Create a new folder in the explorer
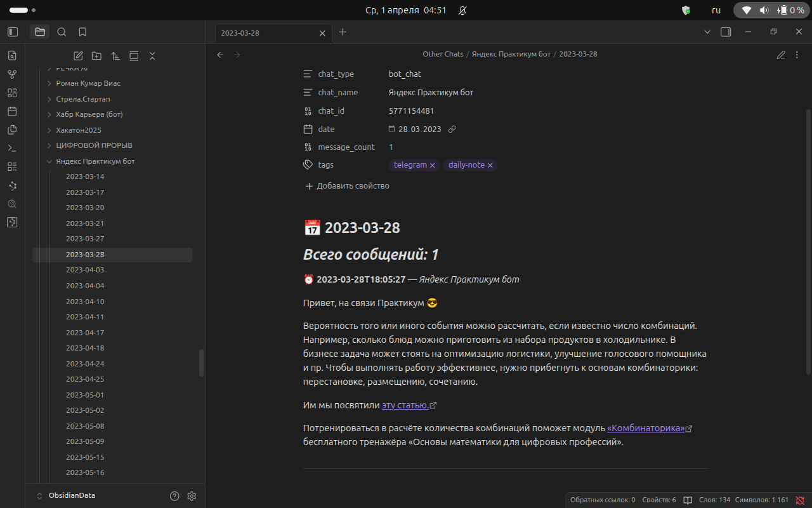This screenshot has width=812, height=508. pos(96,56)
